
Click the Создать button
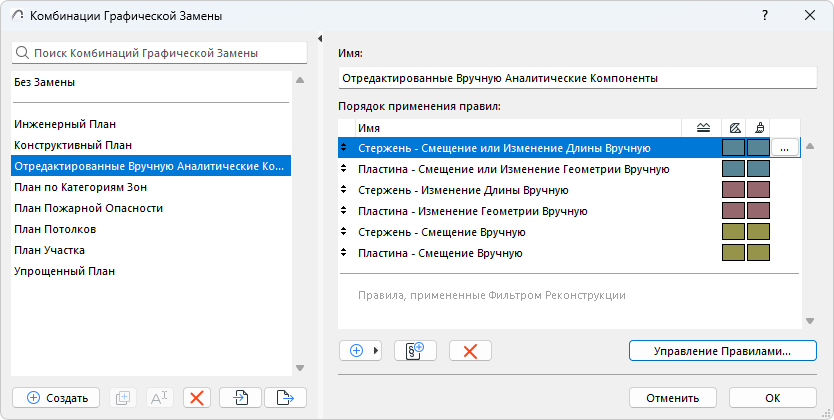click(x=56, y=397)
